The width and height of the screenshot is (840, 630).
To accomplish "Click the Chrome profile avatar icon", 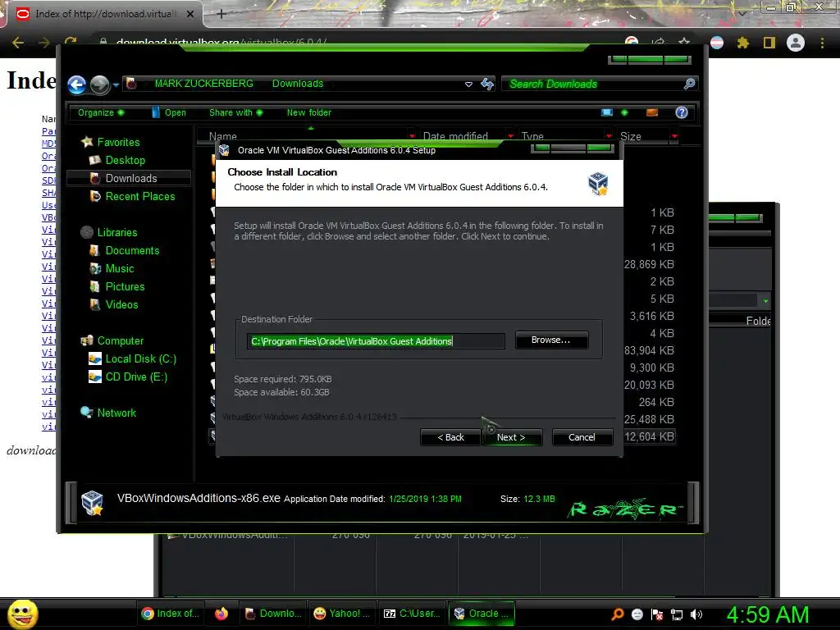I will click(796, 43).
